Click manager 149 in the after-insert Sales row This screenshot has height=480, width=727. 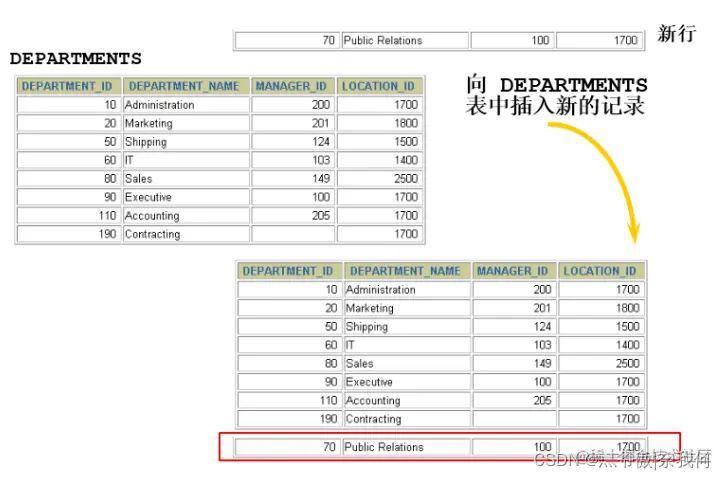click(x=542, y=364)
